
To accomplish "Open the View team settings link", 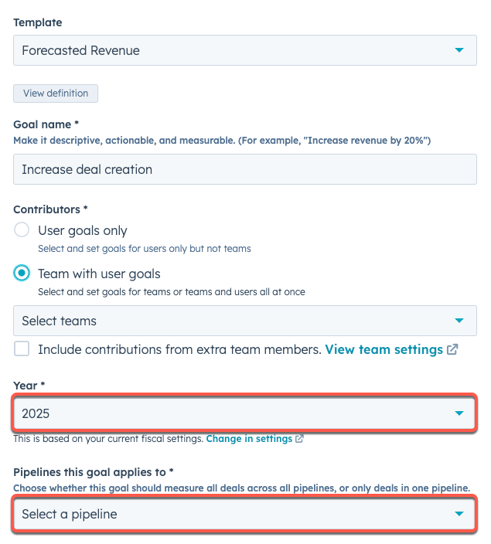I will point(384,349).
